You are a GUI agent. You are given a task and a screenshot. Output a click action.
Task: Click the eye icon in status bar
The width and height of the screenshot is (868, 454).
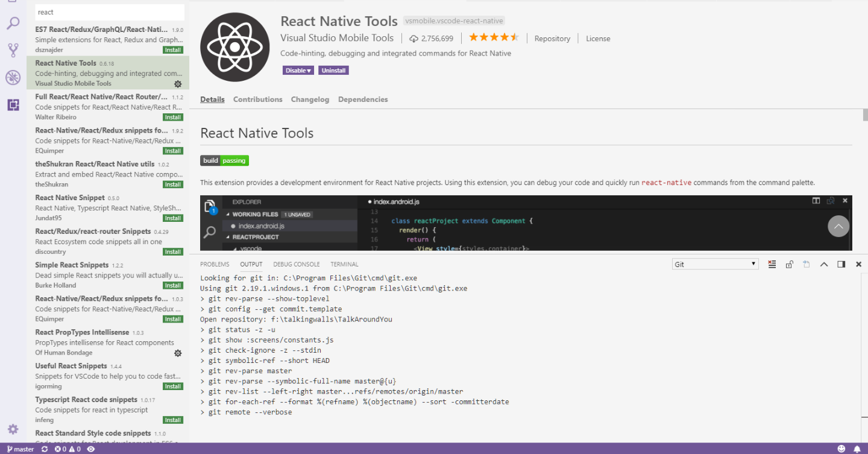tap(91, 449)
